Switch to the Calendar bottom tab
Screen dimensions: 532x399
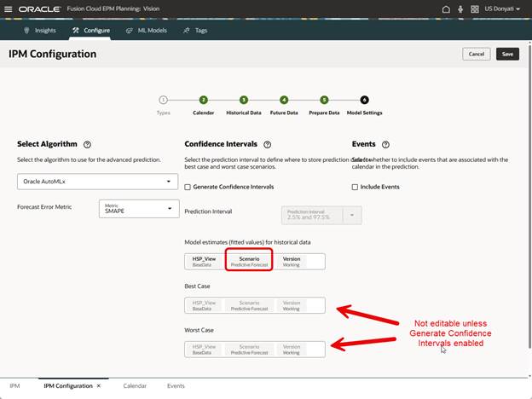pyautogui.click(x=135, y=386)
